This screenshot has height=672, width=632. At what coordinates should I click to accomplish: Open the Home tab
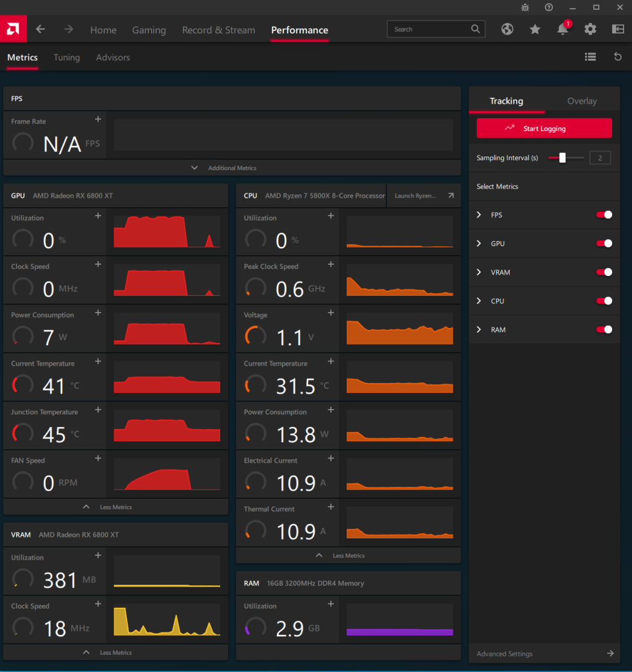pyautogui.click(x=103, y=30)
